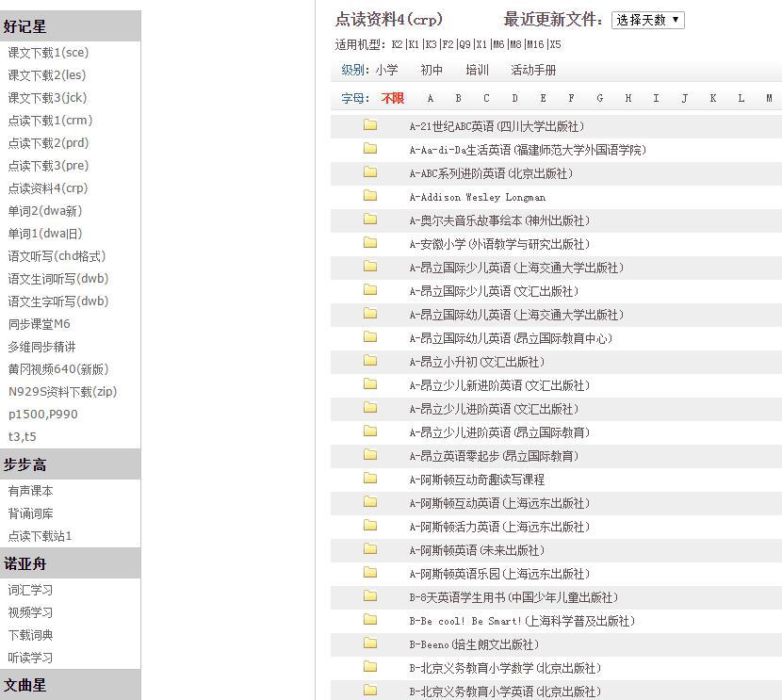Click folder icon beside A-安徽小学

[x=370, y=243]
